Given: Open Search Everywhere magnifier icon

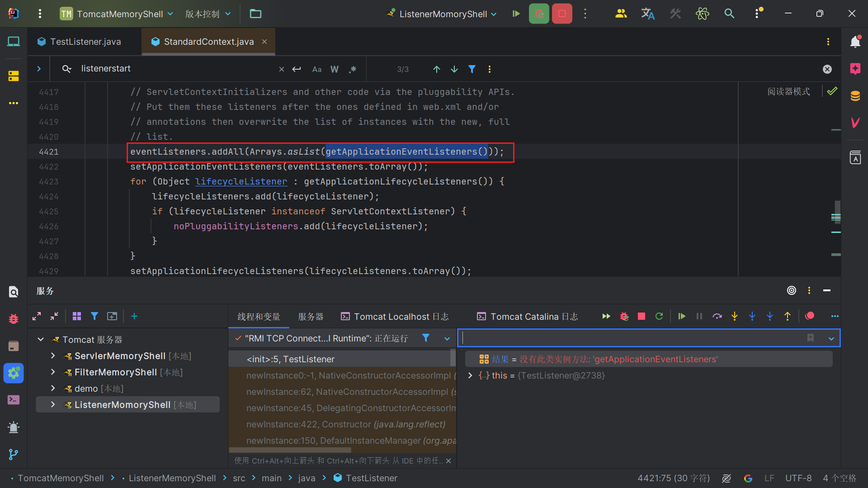Looking at the screenshot, I should pos(729,14).
